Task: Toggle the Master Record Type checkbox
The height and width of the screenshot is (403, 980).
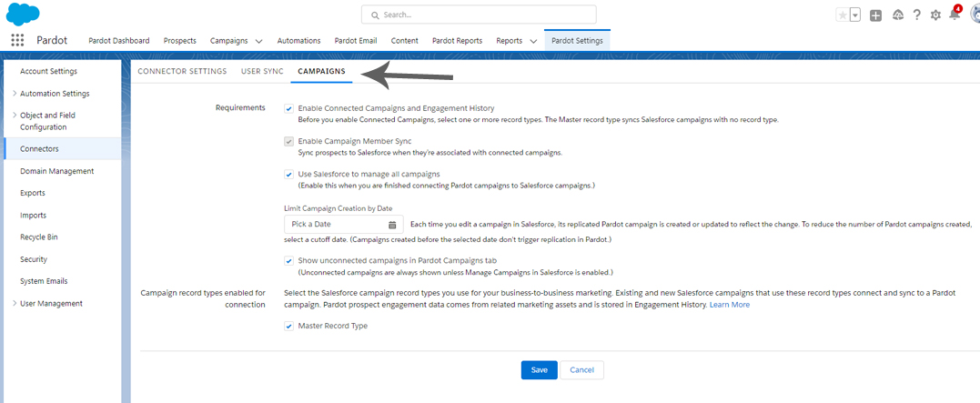Action: pyautogui.click(x=288, y=327)
